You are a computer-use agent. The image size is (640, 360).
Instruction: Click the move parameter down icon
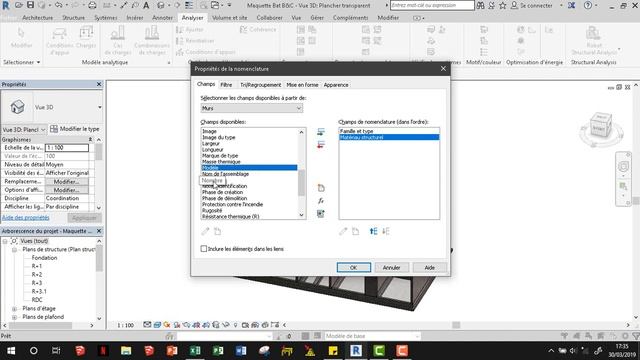click(386, 231)
